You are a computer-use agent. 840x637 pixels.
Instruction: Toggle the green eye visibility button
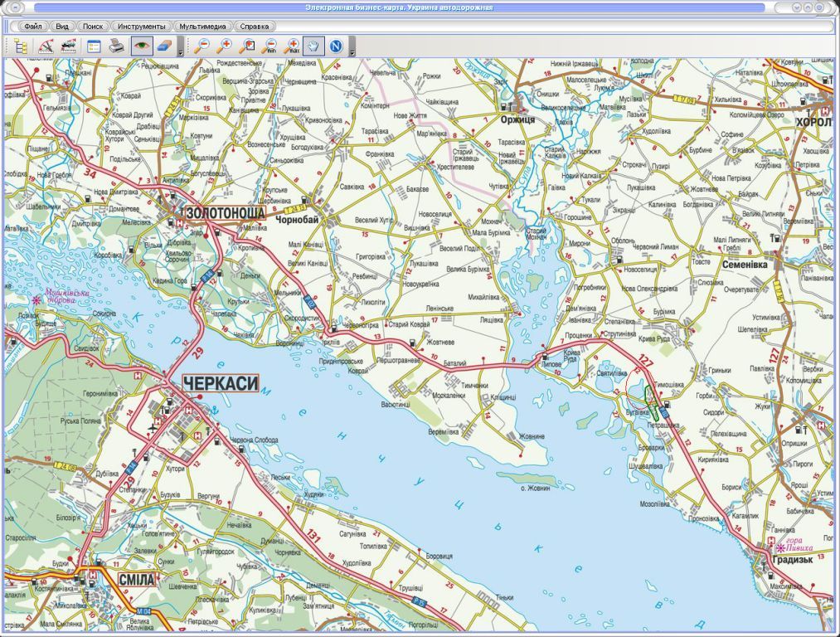(142, 46)
